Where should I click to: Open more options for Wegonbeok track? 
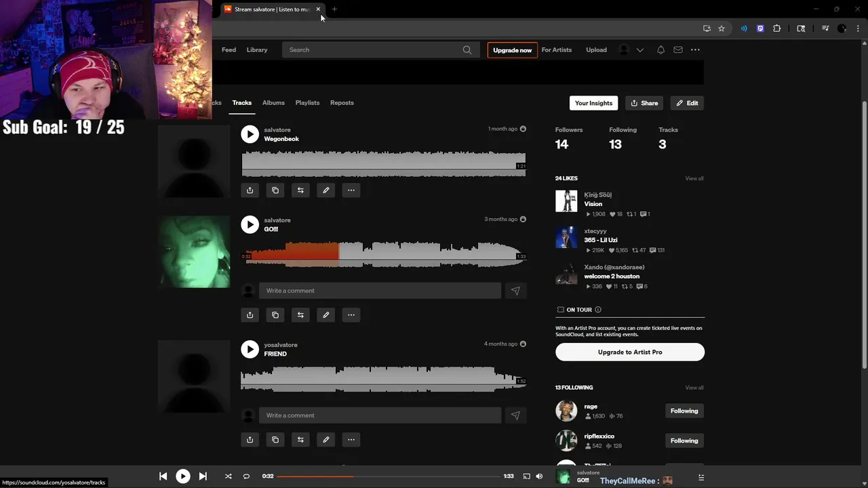(x=351, y=190)
